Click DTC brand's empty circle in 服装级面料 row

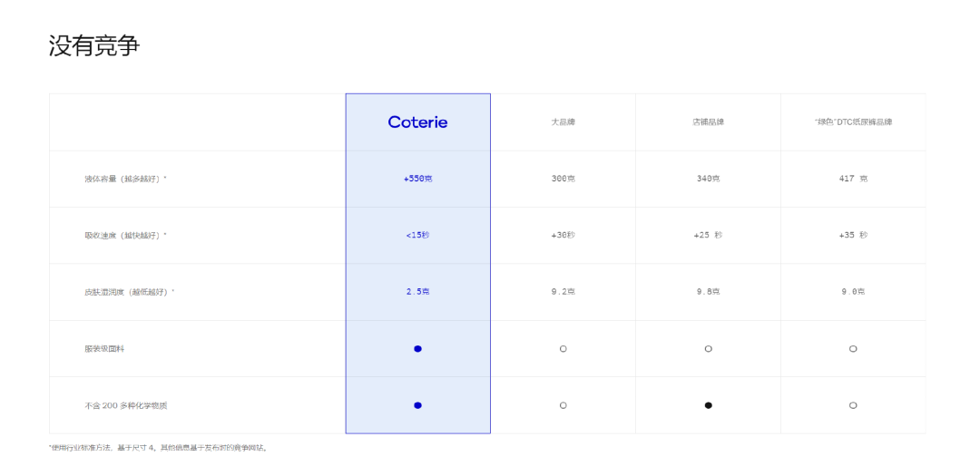[853, 349]
